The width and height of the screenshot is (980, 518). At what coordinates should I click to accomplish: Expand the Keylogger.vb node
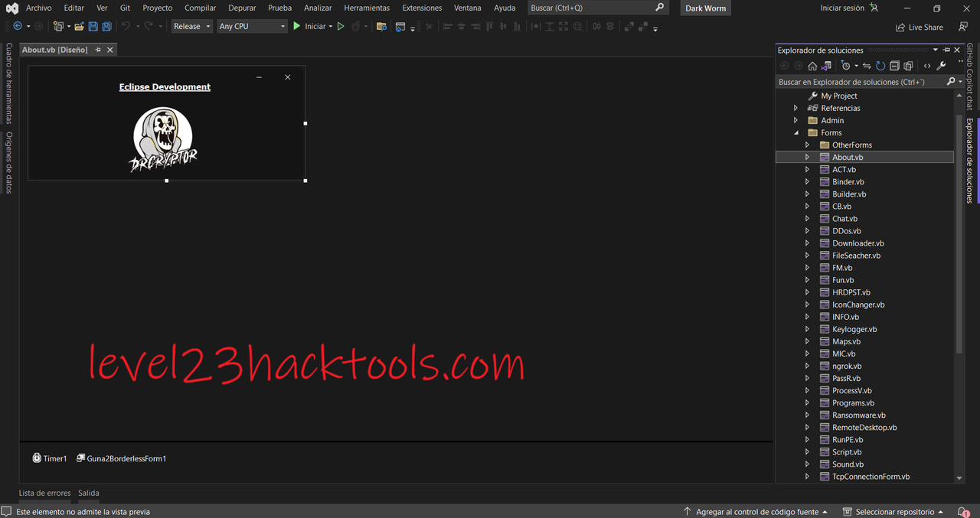point(807,329)
